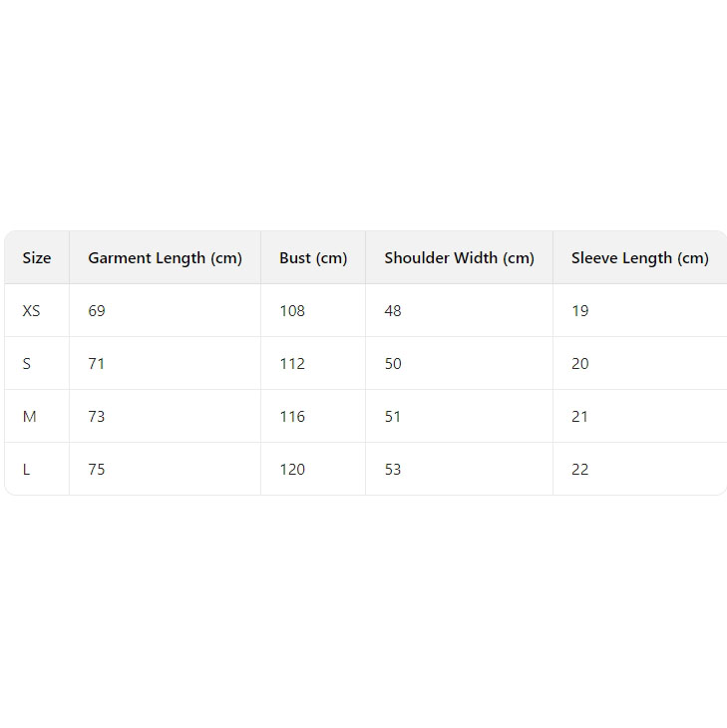Screen dimensions: 727x728
Task: Click the Garment Length (cm) header
Action: click(165, 258)
